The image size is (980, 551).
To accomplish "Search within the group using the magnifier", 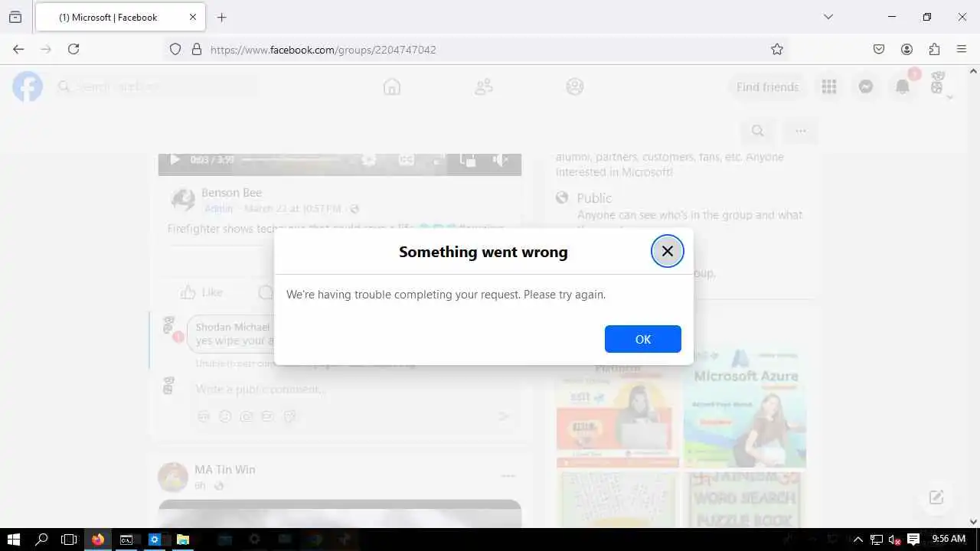I will 758,131.
